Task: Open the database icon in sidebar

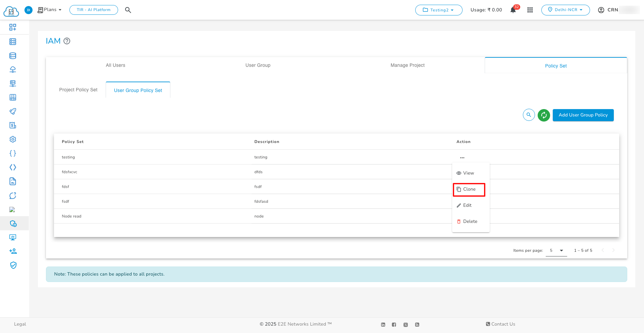Action: click(13, 56)
